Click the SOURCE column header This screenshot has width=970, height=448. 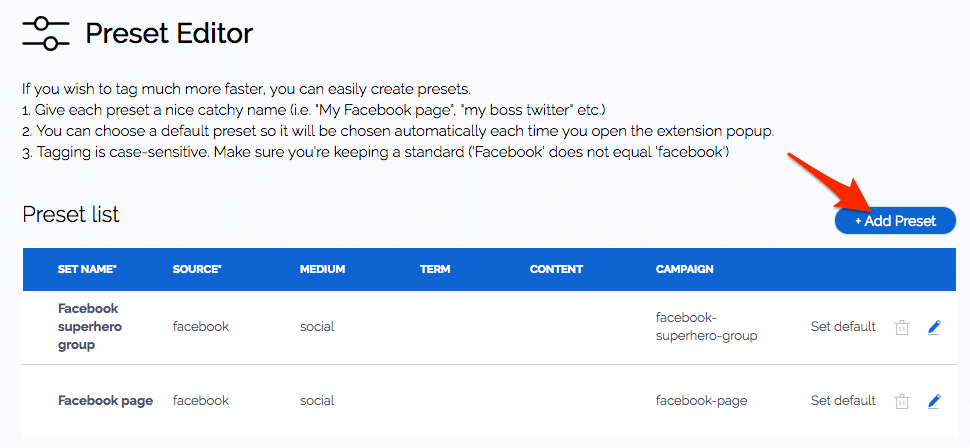click(x=197, y=270)
